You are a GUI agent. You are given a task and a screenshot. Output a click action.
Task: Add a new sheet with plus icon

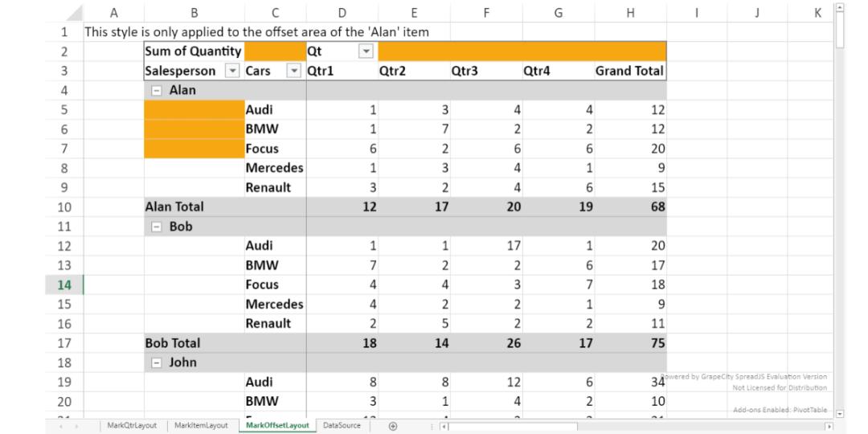click(x=393, y=426)
